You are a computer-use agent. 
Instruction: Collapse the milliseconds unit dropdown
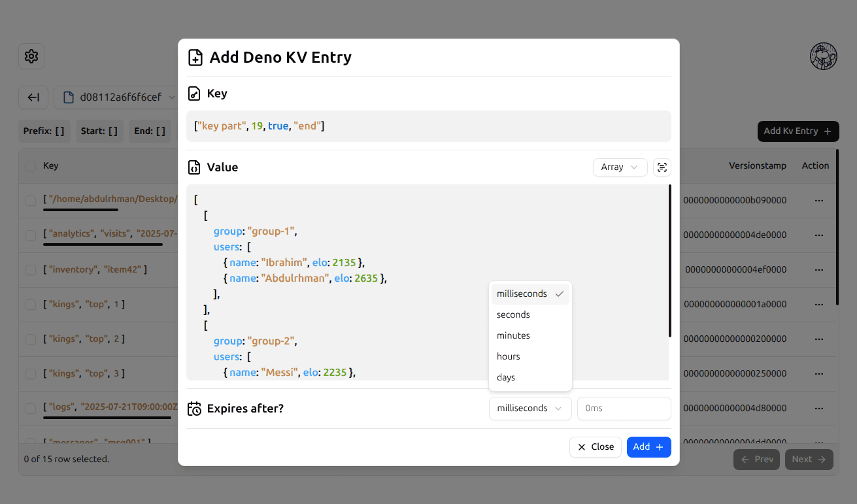coord(529,409)
